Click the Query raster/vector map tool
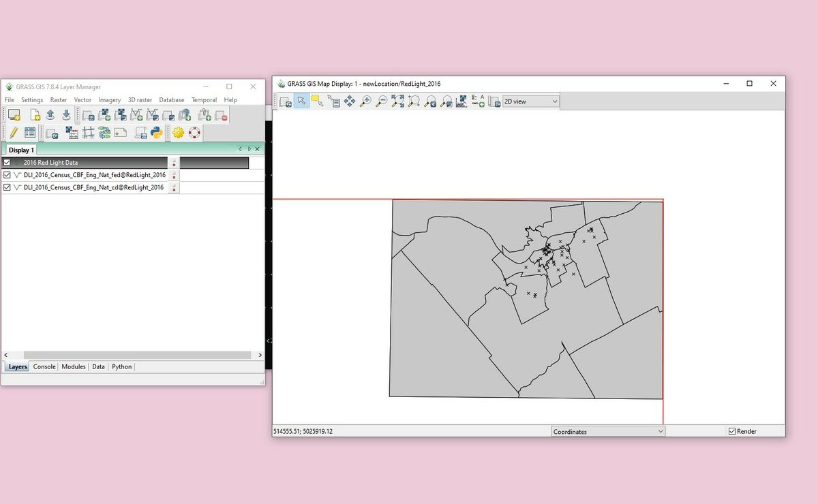The width and height of the screenshot is (818, 504). (333, 101)
